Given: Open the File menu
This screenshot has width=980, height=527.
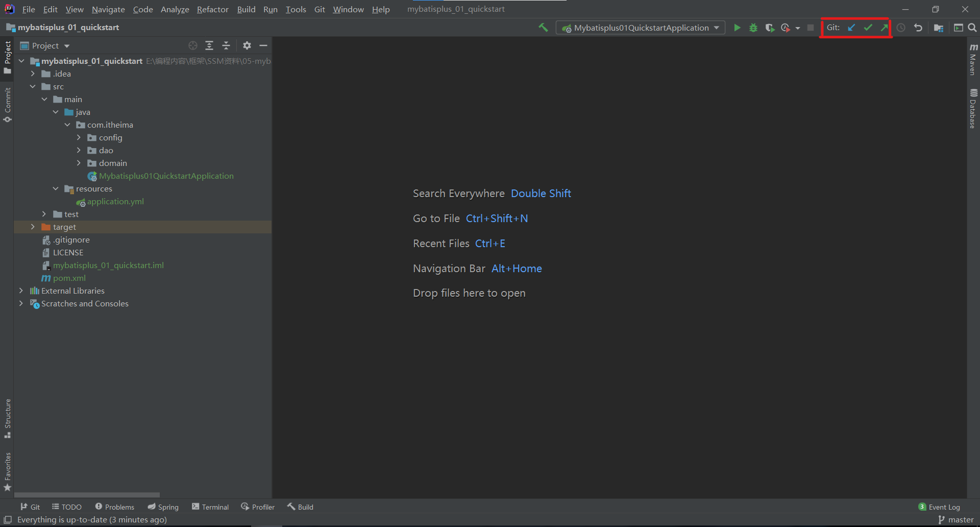Looking at the screenshot, I should point(29,9).
